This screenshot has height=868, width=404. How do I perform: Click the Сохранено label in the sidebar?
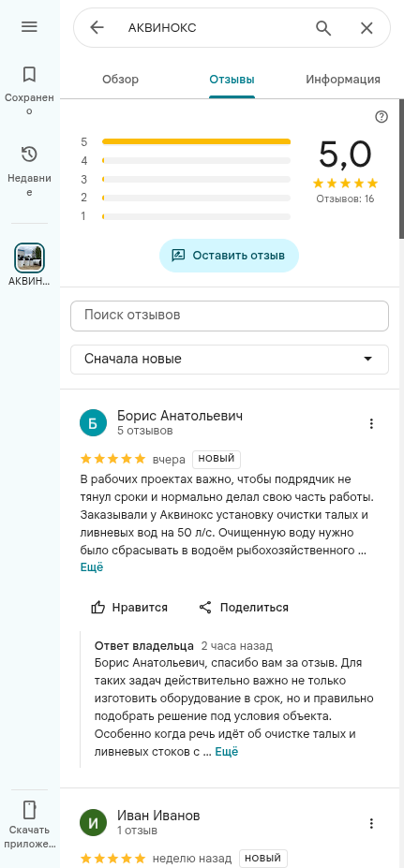tap(29, 104)
